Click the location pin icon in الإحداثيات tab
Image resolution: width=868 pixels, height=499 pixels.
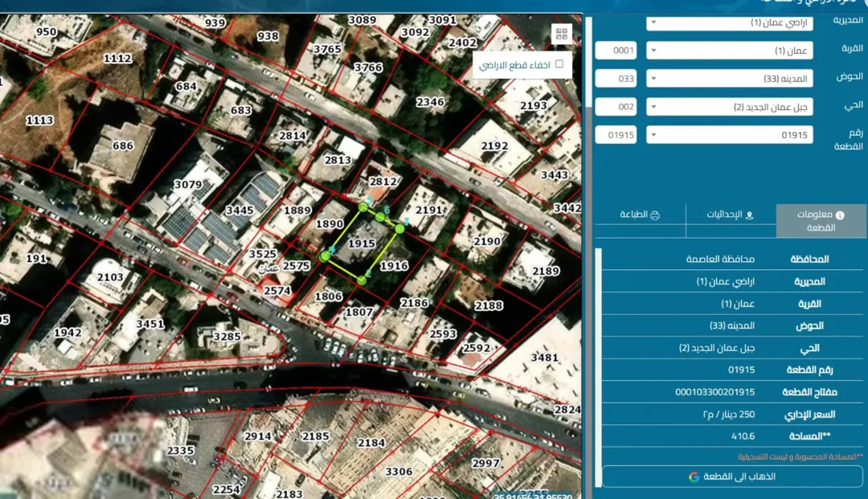point(750,215)
